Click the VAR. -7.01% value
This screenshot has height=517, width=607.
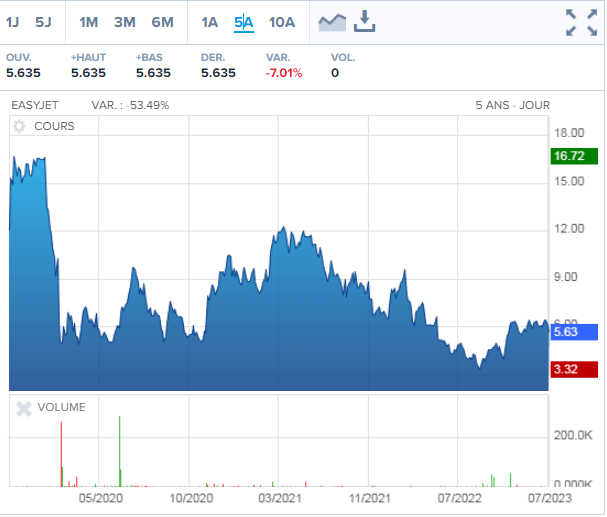[x=283, y=73]
